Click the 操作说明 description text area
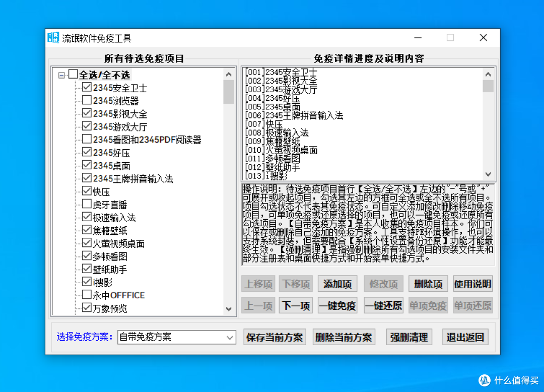The image size is (544, 392). coord(368,224)
